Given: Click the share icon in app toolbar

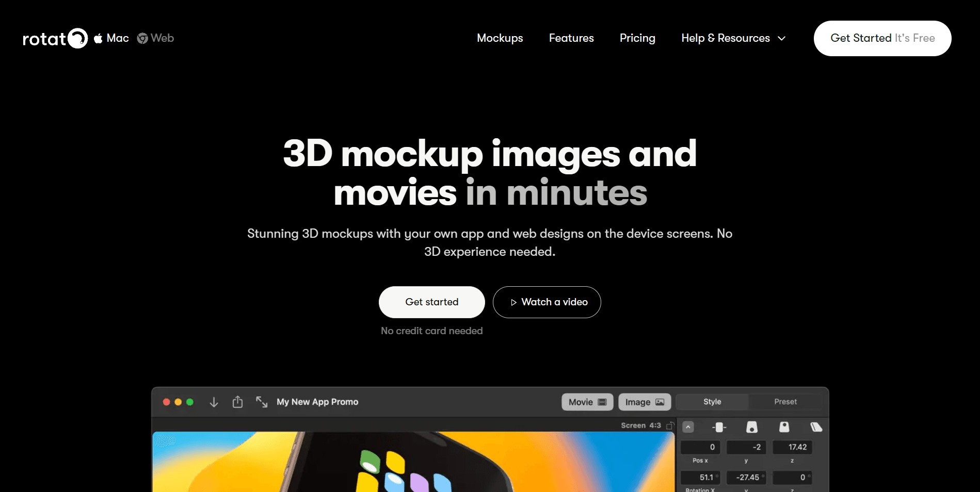Looking at the screenshot, I should (x=237, y=402).
